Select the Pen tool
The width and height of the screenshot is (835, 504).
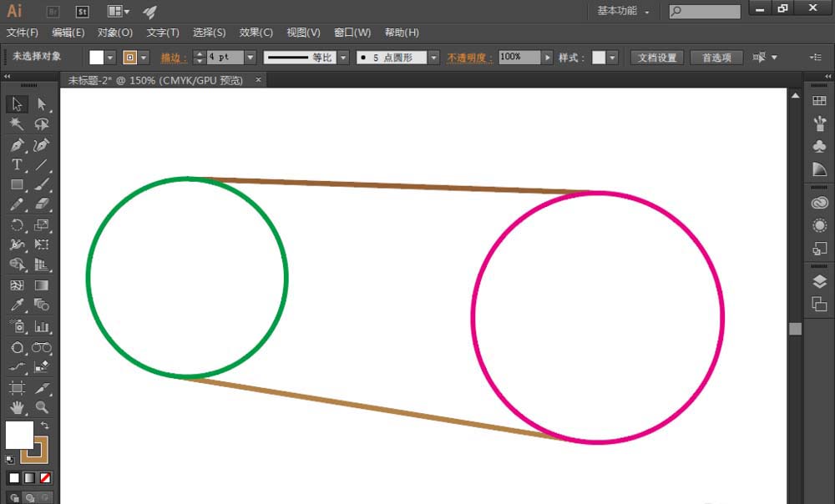click(x=17, y=144)
